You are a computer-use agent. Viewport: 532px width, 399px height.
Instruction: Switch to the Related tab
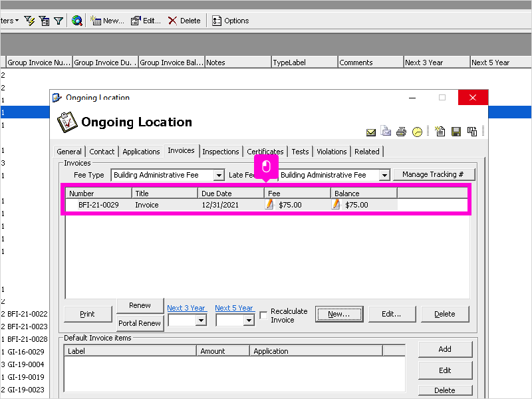[367, 152]
